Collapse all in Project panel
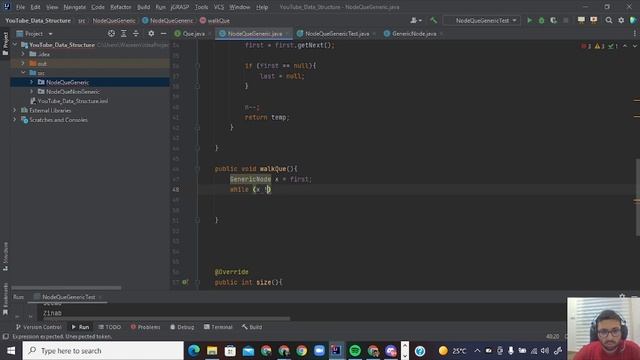 tap(136, 33)
